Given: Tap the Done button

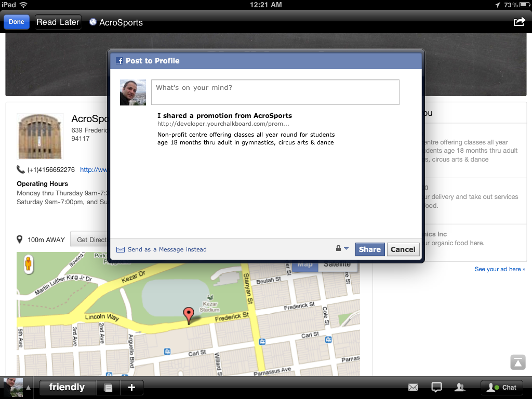Looking at the screenshot, I should coord(17,22).
